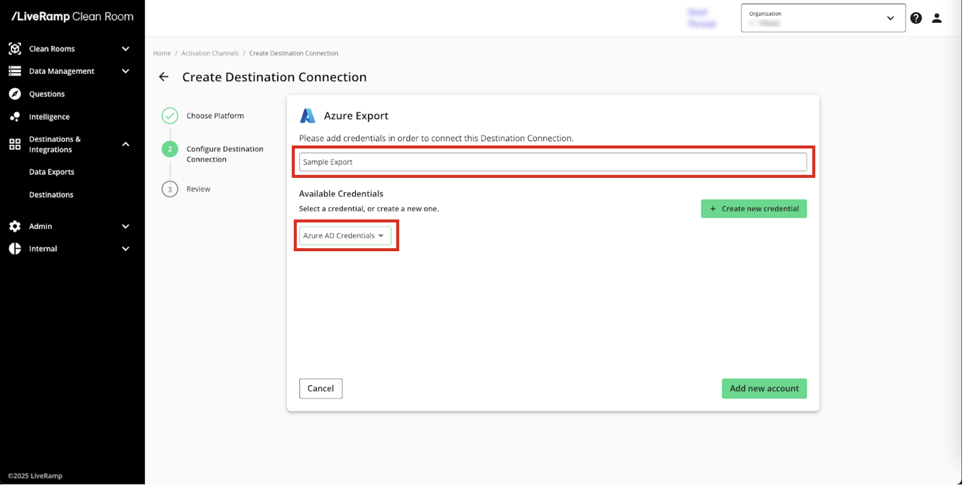Viewport: 980px width, 488px height.
Task: Click the Data Management sidebar icon
Action: pos(15,71)
